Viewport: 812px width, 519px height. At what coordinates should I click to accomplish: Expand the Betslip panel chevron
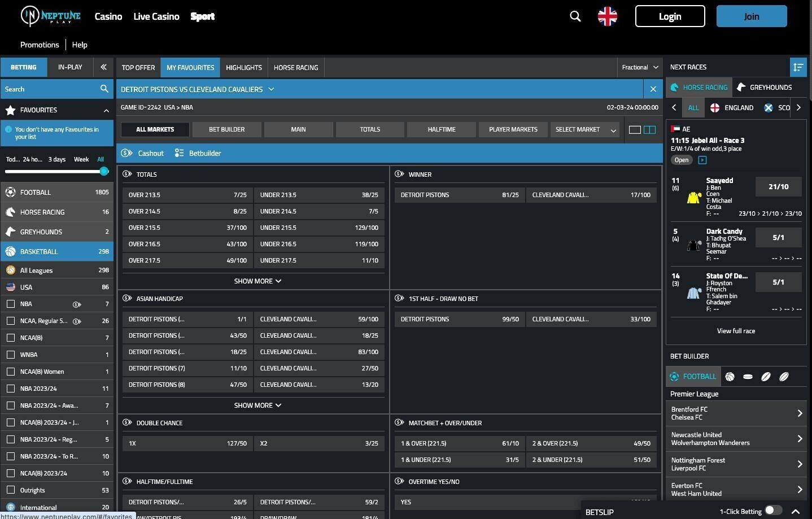pyautogui.click(x=796, y=511)
